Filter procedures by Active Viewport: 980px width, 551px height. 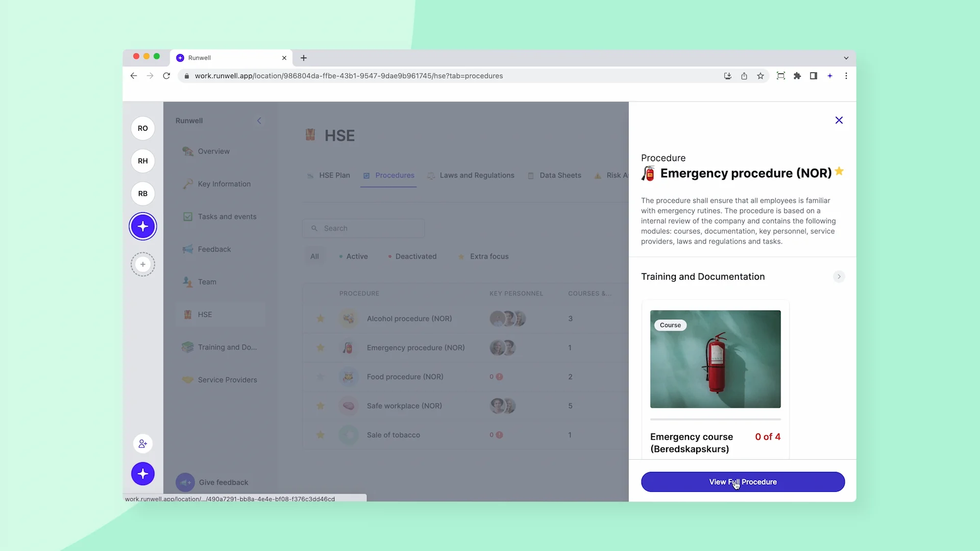click(x=353, y=257)
